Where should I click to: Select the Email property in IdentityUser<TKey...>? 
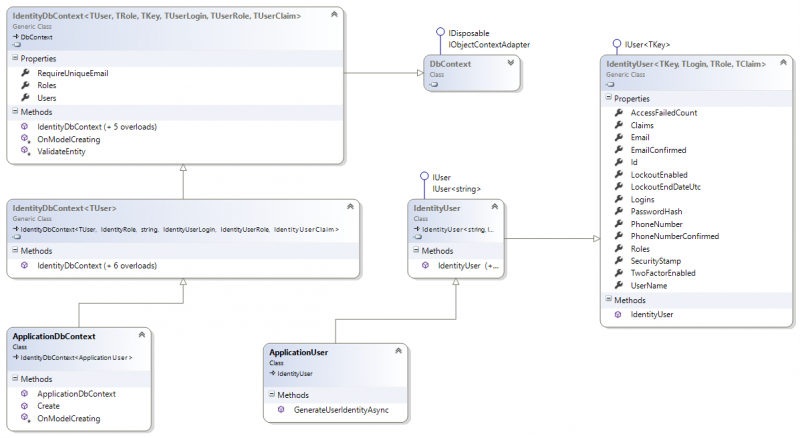point(640,137)
